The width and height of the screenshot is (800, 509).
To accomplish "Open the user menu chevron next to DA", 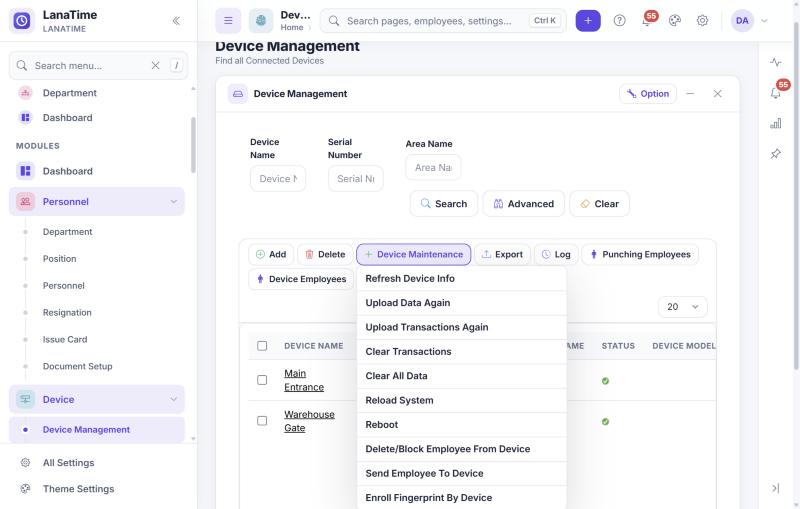I will point(764,20).
